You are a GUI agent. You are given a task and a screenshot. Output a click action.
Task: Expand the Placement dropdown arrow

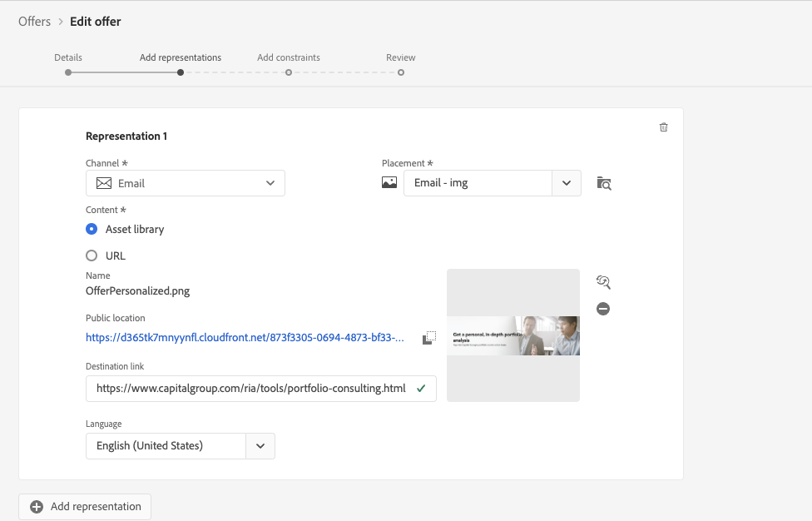[x=567, y=183]
